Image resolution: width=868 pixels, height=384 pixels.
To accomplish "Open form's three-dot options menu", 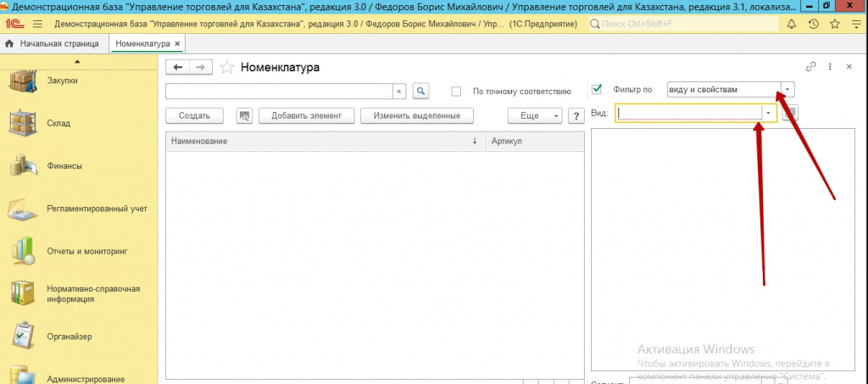I will click(830, 67).
